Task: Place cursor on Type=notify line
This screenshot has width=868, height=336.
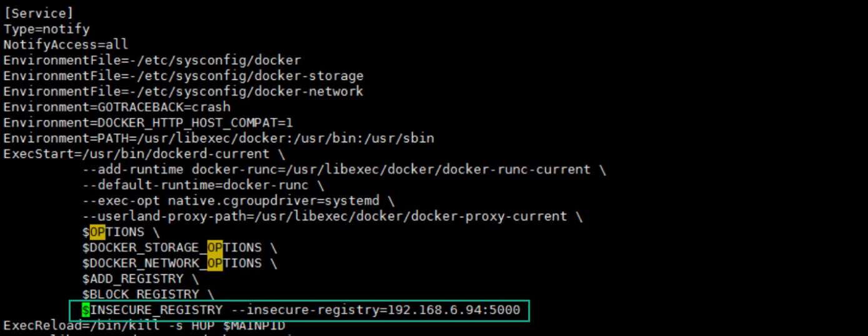Action: click(47, 29)
